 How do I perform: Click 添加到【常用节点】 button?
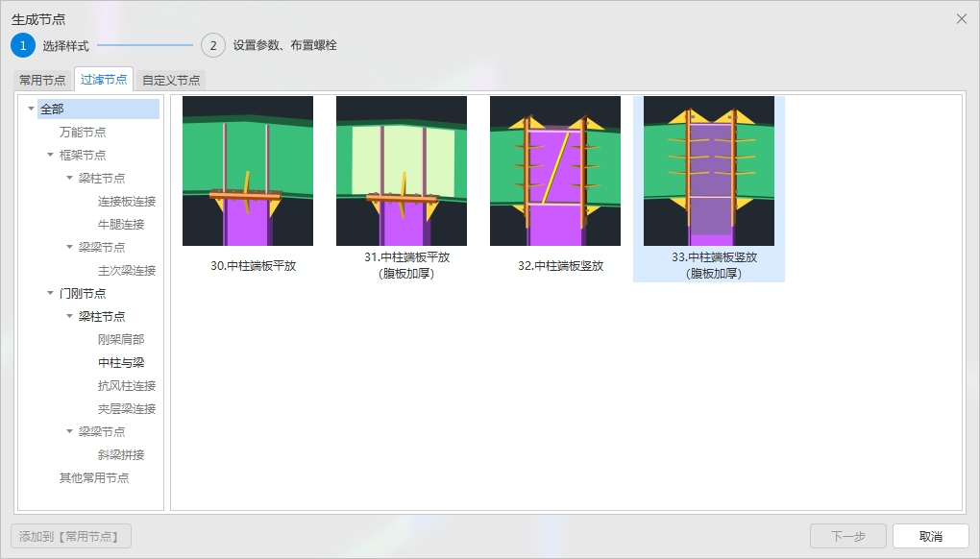tap(71, 536)
